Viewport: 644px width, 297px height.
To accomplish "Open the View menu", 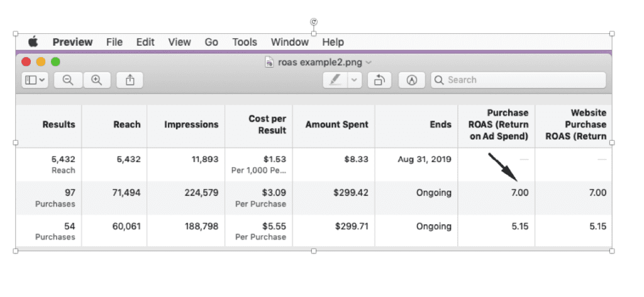I will [x=179, y=42].
